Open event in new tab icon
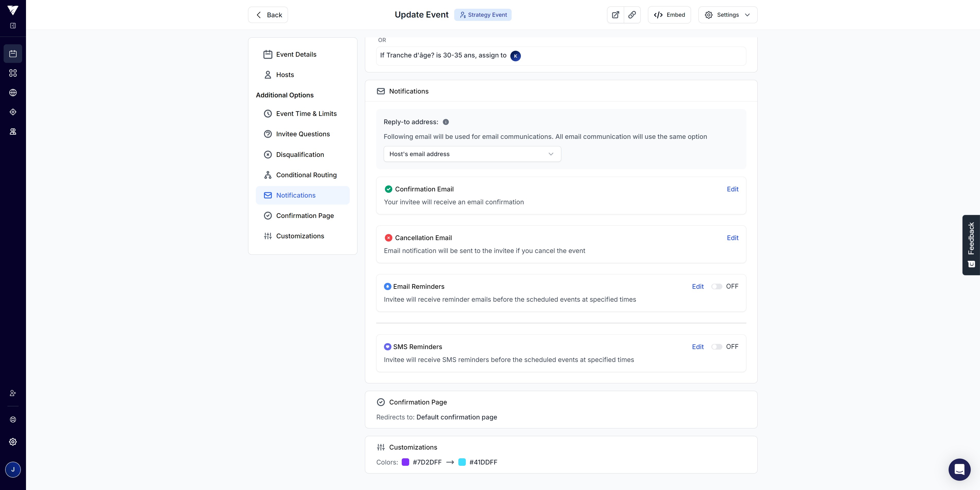The image size is (980, 490). pos(615,15)
